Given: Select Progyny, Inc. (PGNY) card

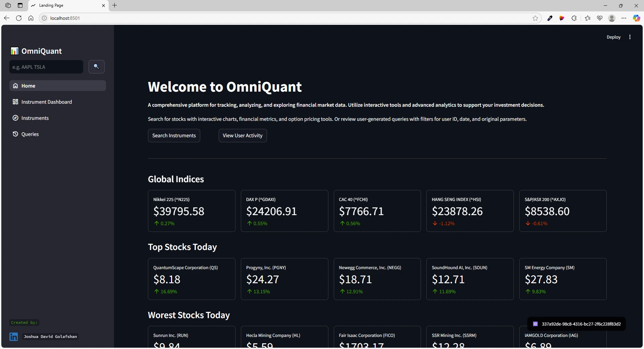Looking at the screenshot, I should [x=284, y=279].
